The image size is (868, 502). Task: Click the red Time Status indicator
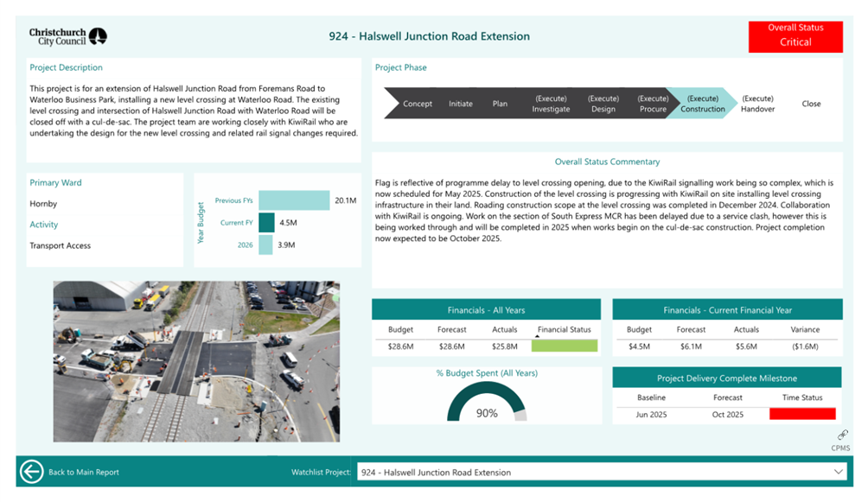click(x=802, y=415)
